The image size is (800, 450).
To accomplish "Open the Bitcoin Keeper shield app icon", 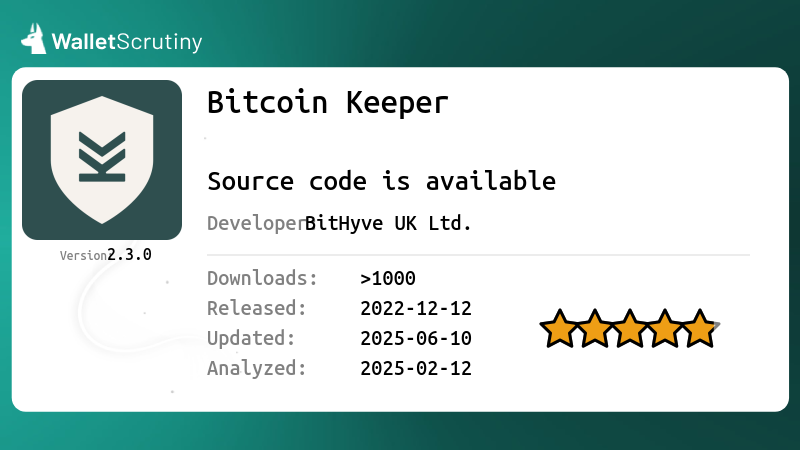I will tap(102, 160).
